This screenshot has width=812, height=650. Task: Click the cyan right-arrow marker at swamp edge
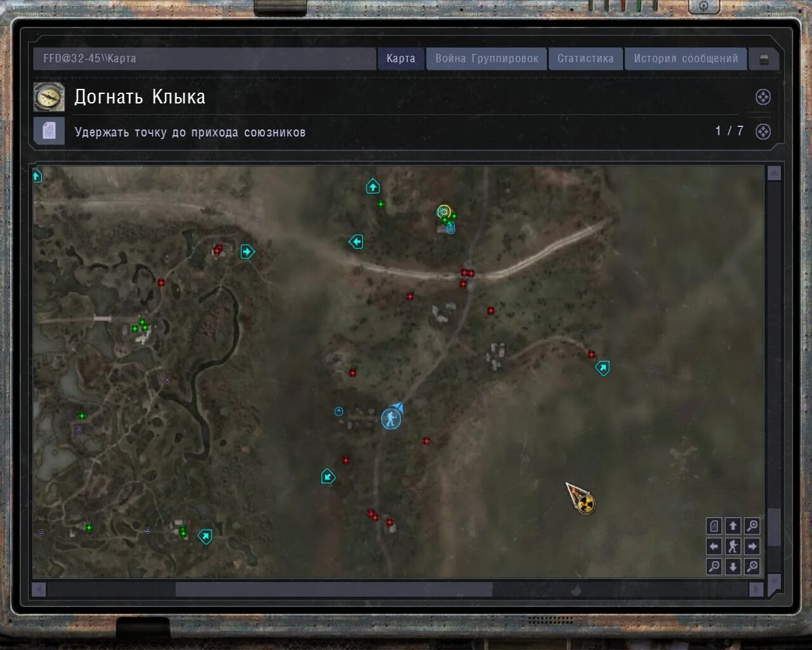pos(247,252)
